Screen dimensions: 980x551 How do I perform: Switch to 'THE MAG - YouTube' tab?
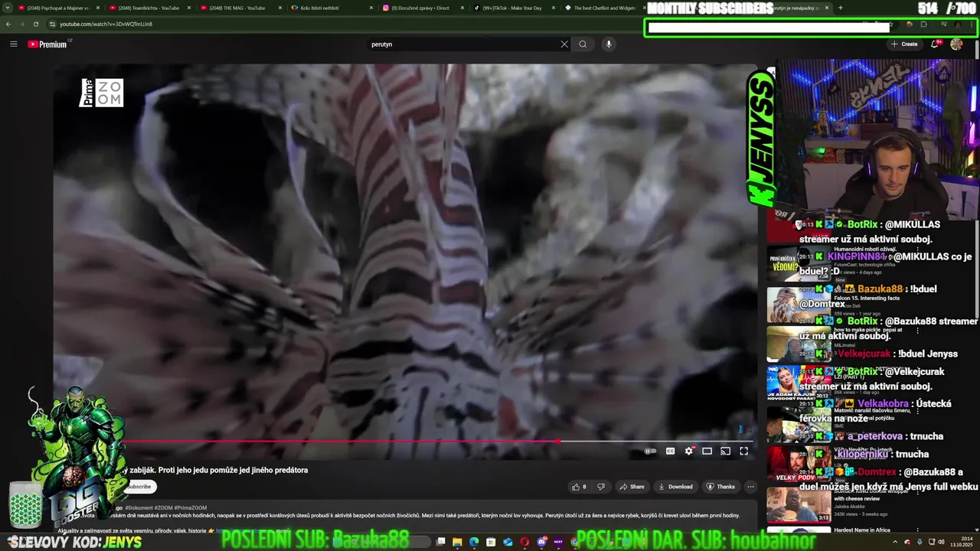[240, 8]
